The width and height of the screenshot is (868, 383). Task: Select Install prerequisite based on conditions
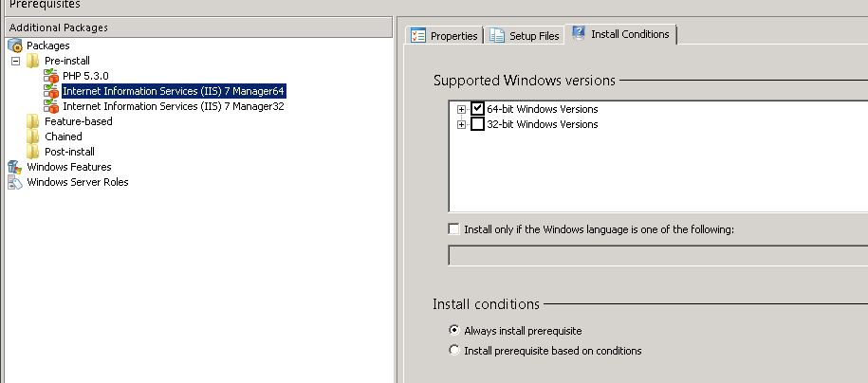tap(453, 351)
